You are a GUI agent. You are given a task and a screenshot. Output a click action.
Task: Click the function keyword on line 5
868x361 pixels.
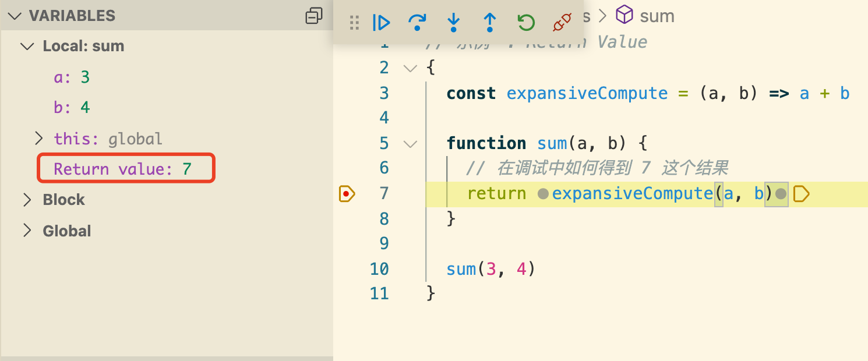[x=486, y=143]
